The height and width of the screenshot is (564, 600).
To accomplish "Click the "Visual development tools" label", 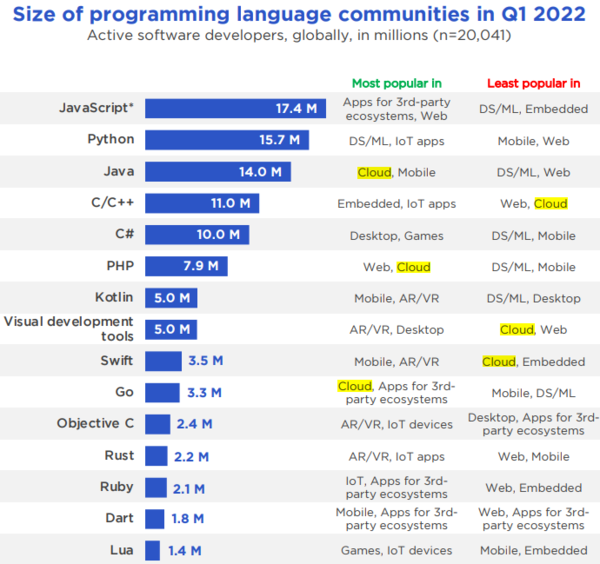I will click(69, 329).
